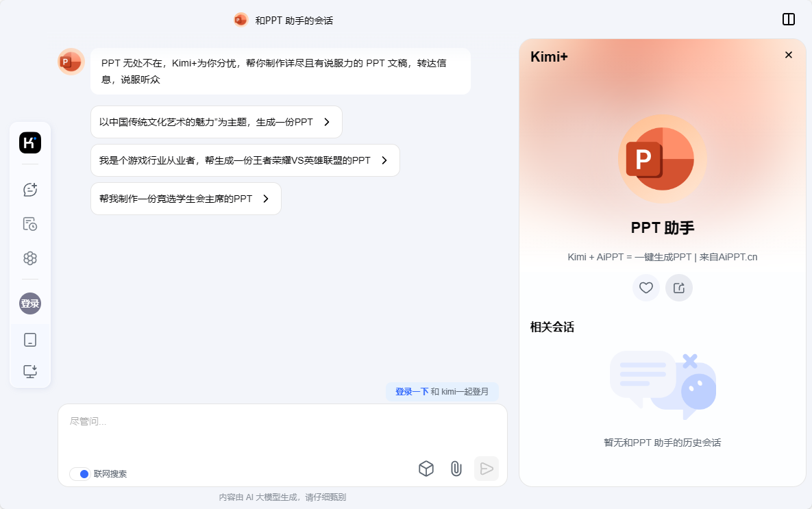This screenshot has width=812, height=509.
Task: Open the chat history icon
Action: (x=29, y=224)
